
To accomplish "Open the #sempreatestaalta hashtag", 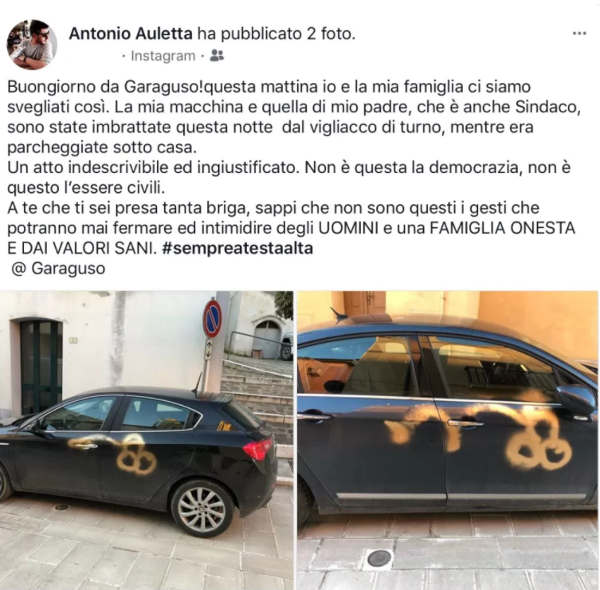I will pos(237,248).
